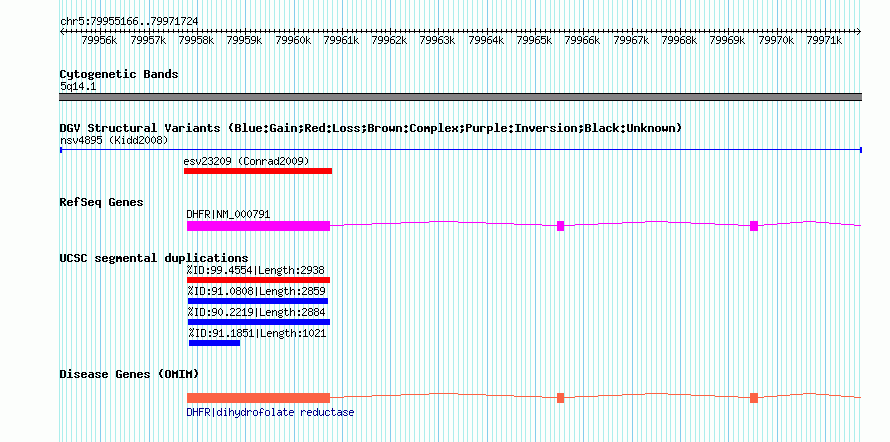
Task: Open the nsv4895 (Kidd2008) variant label
Action: tap(114, 140)
